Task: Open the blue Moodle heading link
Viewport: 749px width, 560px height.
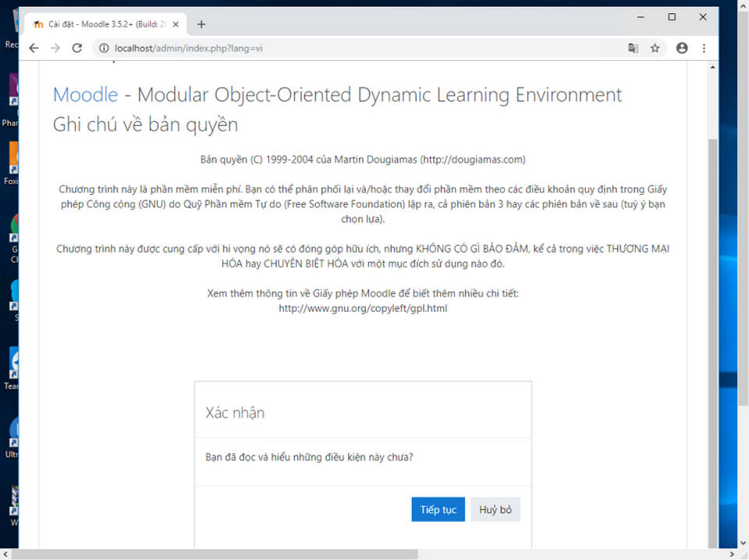Action: click(86, 94)
